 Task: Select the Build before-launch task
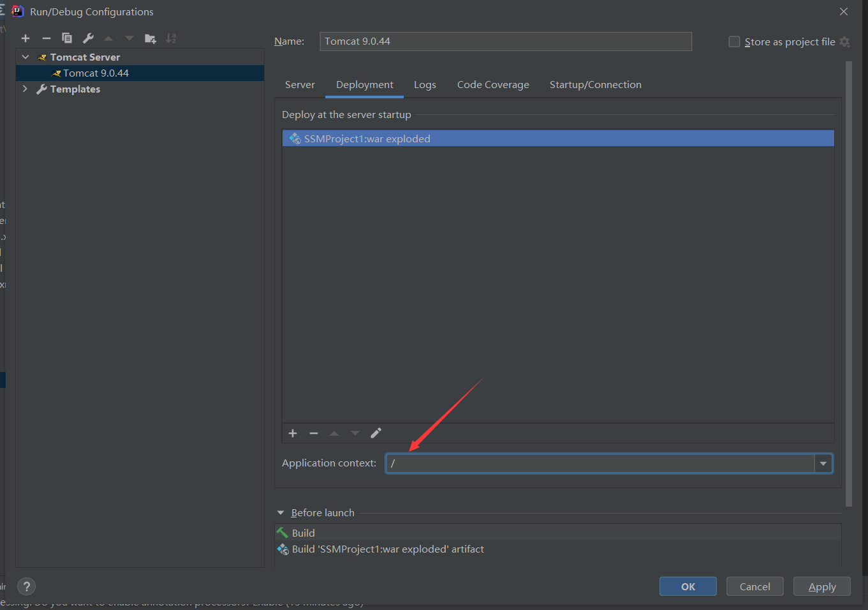(558, 533)
